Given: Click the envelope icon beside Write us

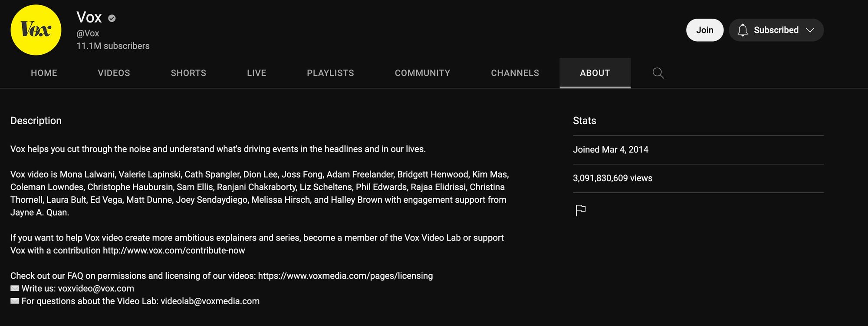Looking at the screenshot, I should pos(15,288).
